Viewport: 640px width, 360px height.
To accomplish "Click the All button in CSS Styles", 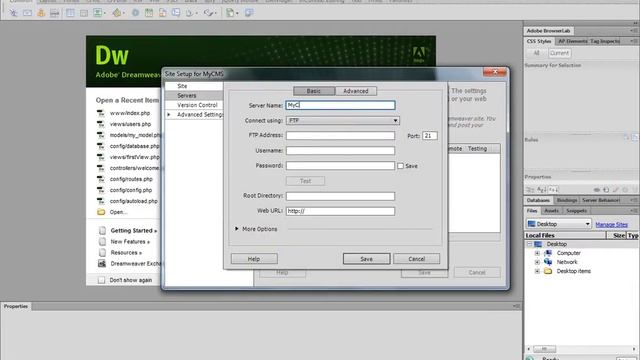I will click(x=536, y=53).
